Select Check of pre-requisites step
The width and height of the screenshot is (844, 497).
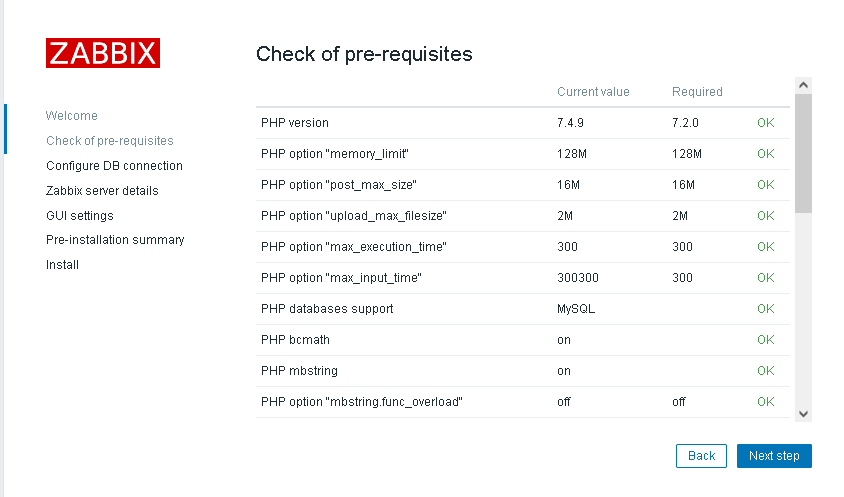109,141
